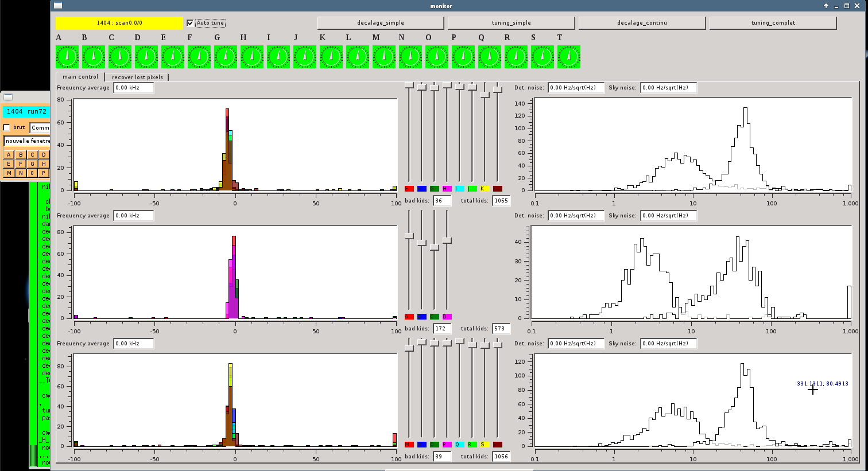This screenshot has height=471, width=868.
Task: Click the slider handle above the red M swatch
Action: coord(409,348)
